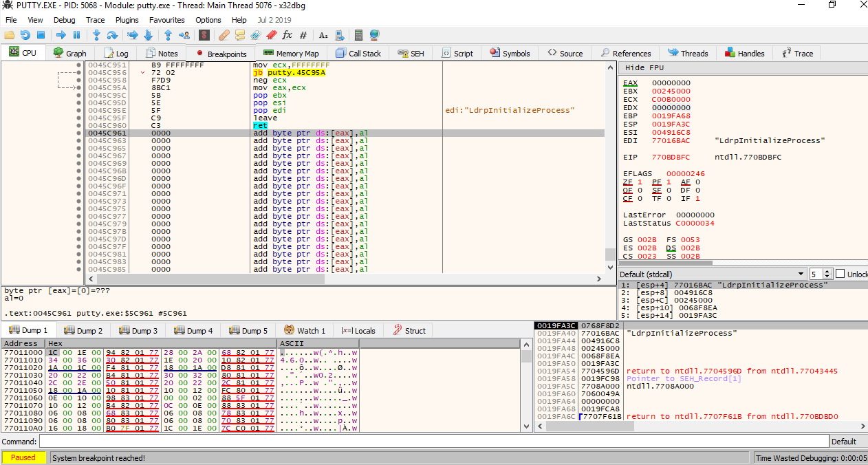Open the calculator toolbar icon
Screen dimensions: 868x465
(358, 35)
